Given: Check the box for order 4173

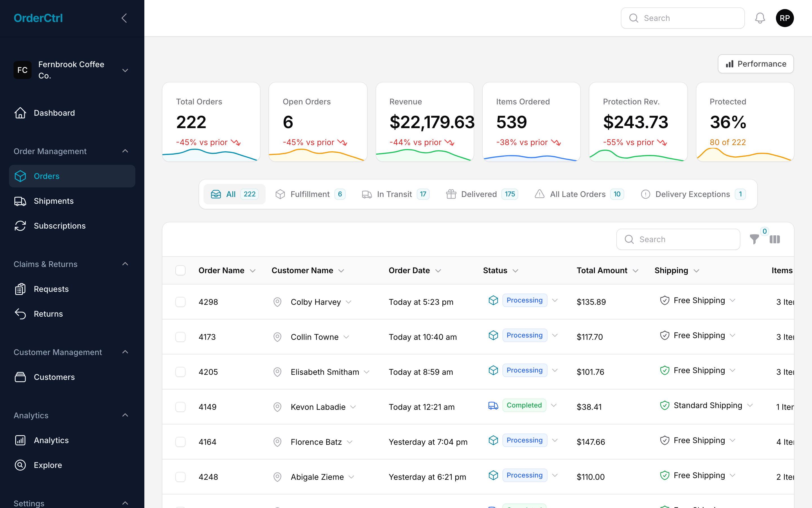Looking at the screenshot, I should 180,337.
